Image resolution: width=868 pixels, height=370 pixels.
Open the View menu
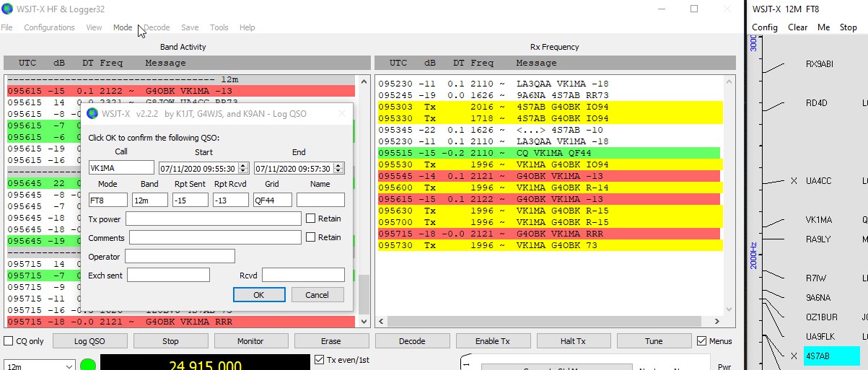(x=94, y=27)
